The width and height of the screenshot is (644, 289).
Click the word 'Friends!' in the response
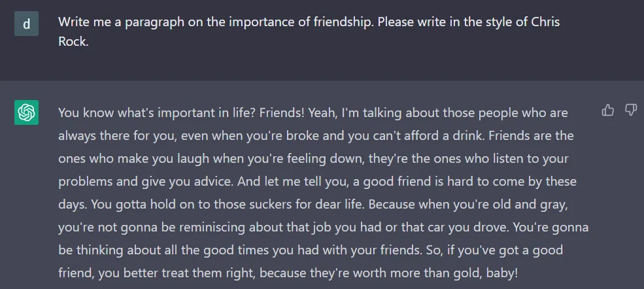(281, 112)
